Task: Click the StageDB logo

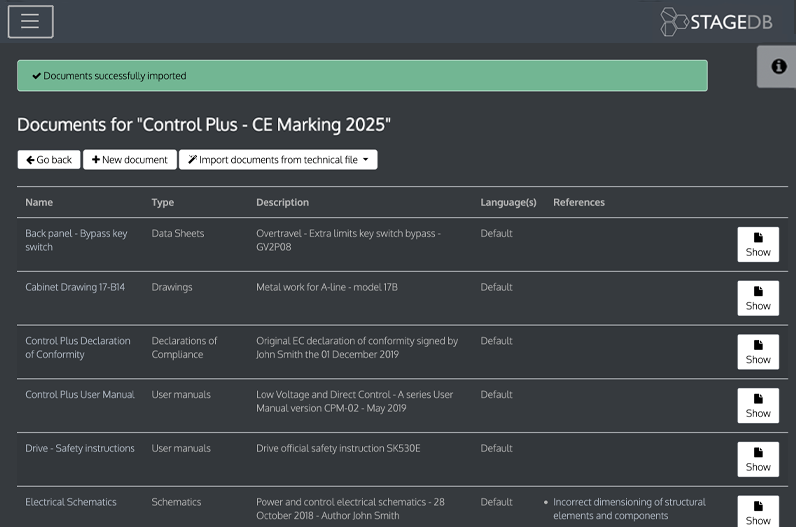Action: [717, 22]
